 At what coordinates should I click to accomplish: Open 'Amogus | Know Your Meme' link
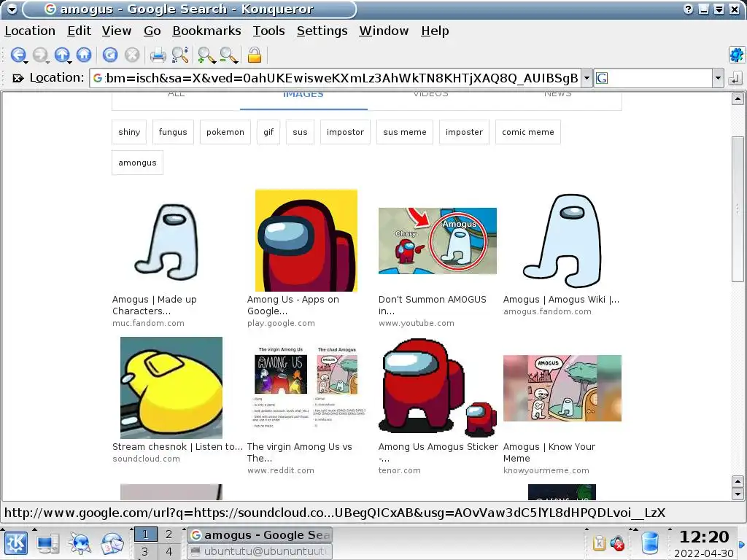coord(549,452)
